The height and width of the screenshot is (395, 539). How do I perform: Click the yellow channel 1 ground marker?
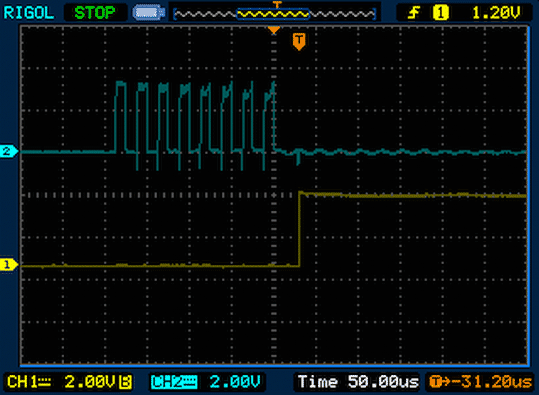tap(9, 265)
